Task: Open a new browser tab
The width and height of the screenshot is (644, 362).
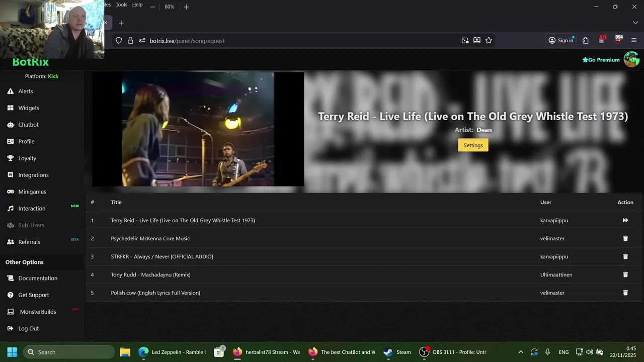Action: pyautogui.click(x=121, y=23)
